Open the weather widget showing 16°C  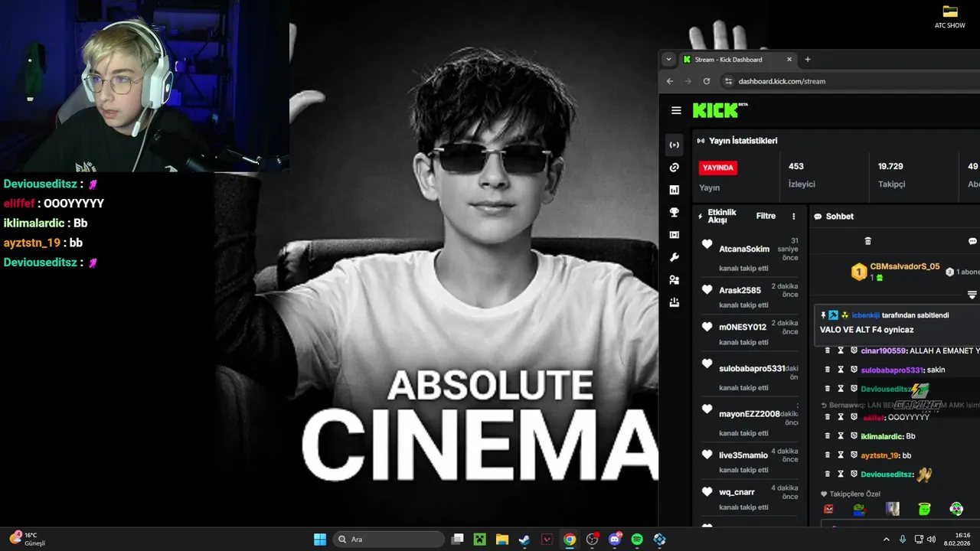[27, 539]
